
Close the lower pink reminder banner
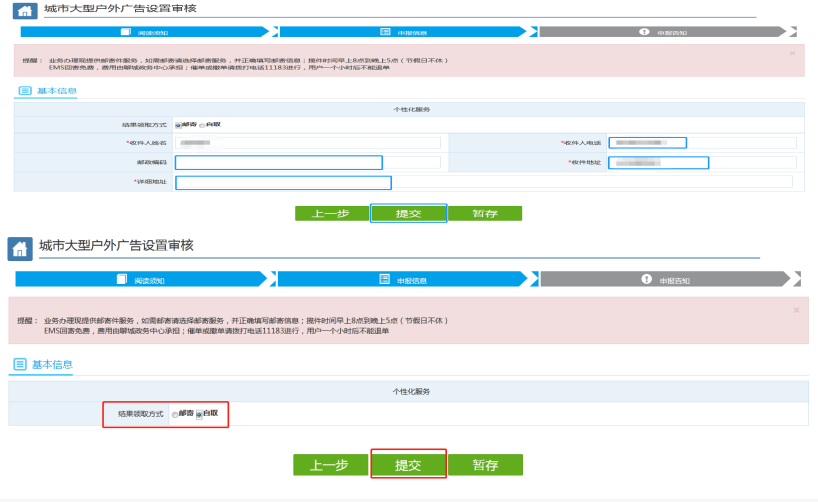(796, 310)
